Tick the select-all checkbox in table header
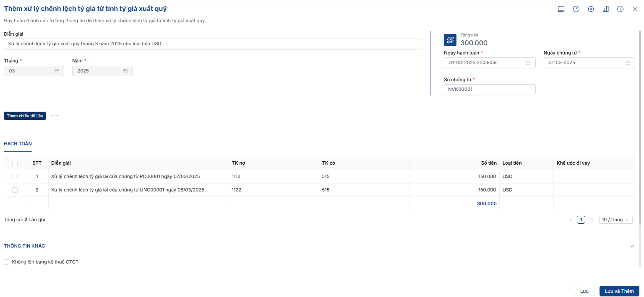This screenshot has width=644, height=297. (15, 163)
